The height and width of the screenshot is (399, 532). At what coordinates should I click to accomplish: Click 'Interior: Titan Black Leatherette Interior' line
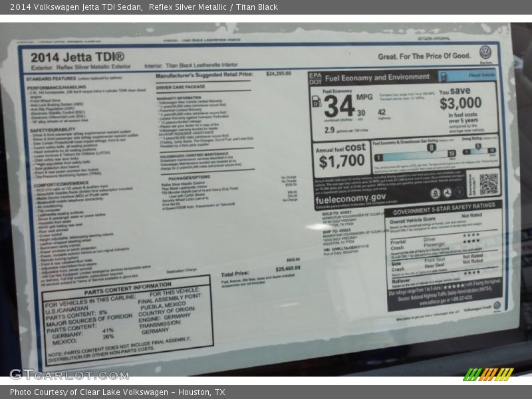191,65
